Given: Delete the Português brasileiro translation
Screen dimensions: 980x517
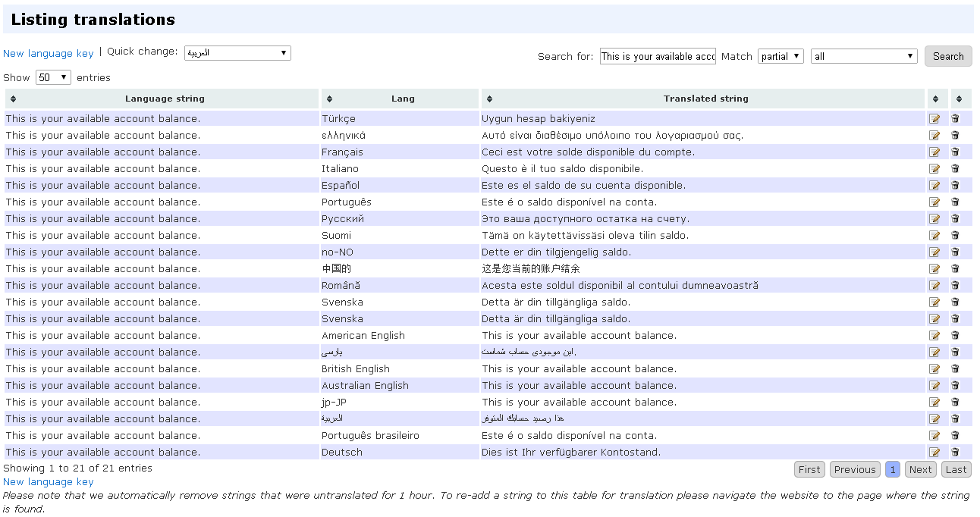Looking at the screenshot, I should point(955,435).
